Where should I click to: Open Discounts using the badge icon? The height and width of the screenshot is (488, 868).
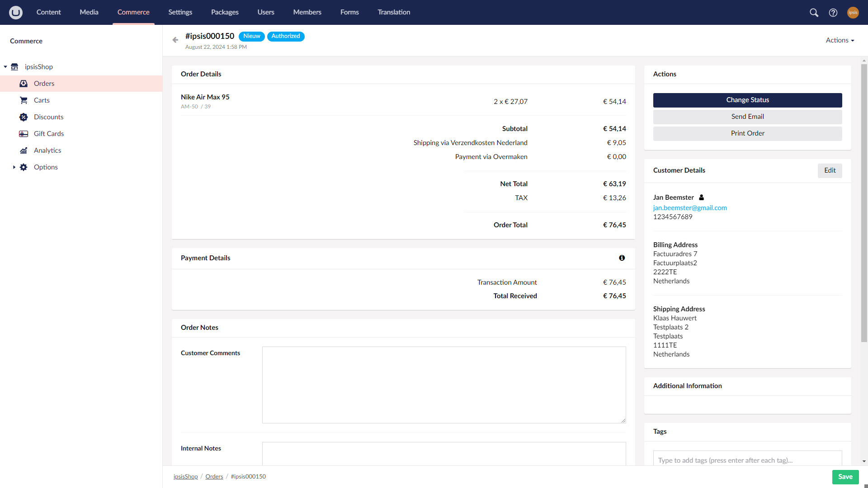tap(24, 117)
